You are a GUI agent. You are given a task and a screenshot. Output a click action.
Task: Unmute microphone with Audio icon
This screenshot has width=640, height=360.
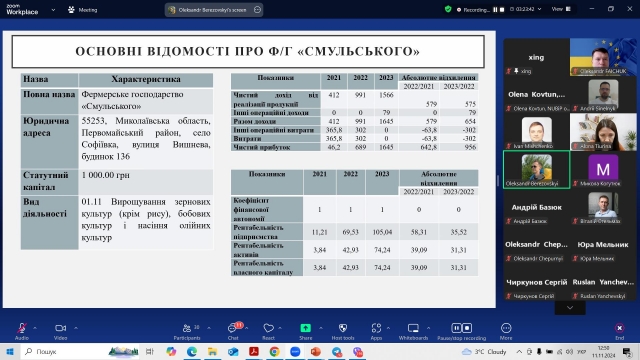[x=22, y=331]
